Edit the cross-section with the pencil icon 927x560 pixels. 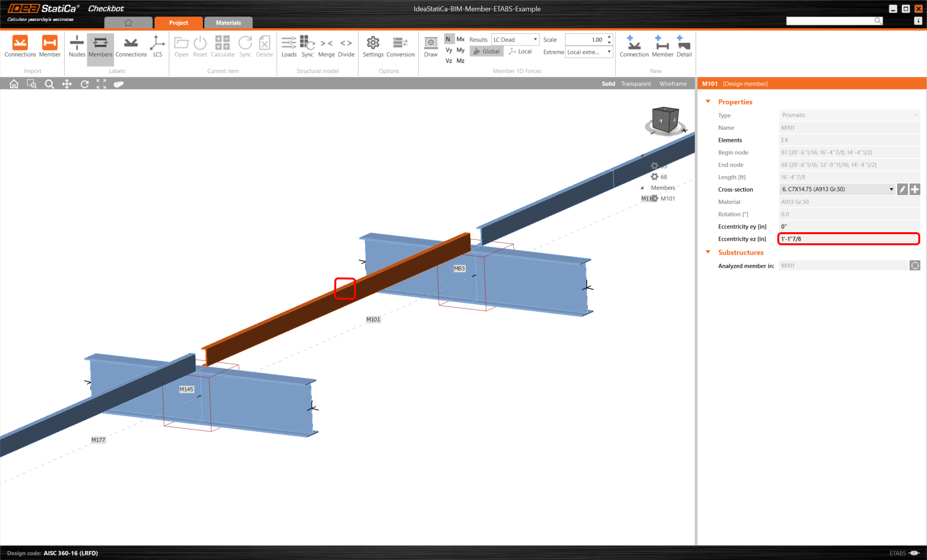pos(902,189)
